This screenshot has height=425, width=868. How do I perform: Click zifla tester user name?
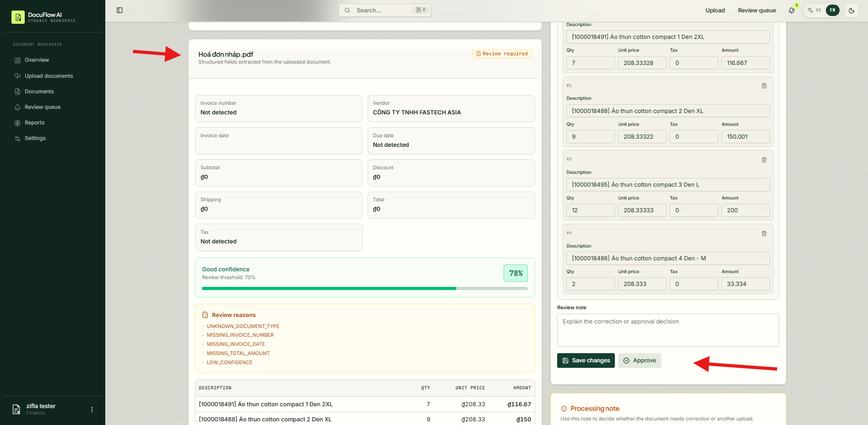tap(41, 406)
